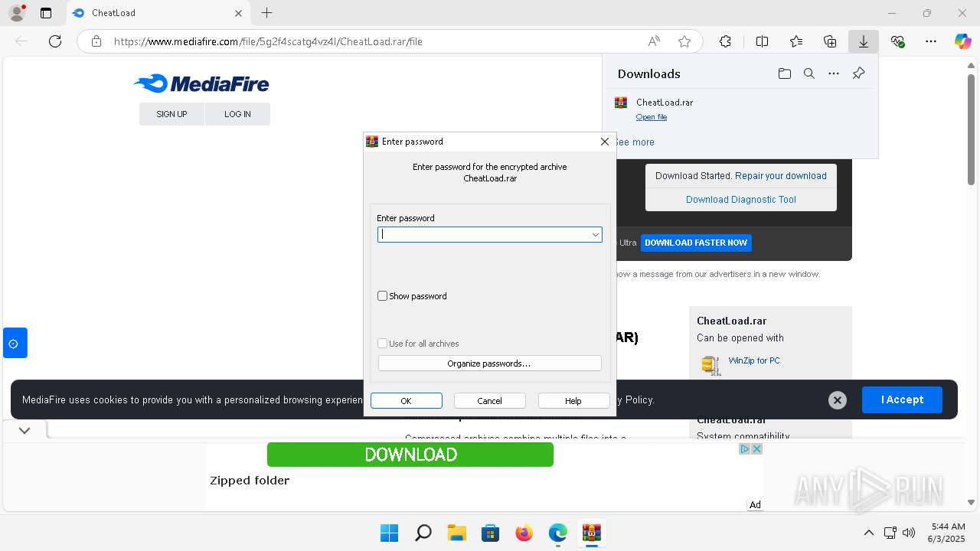Viewport: 980px width, 551px height.
Task: Open Microsoft Store from taskbar
Action: pos(490,533)
